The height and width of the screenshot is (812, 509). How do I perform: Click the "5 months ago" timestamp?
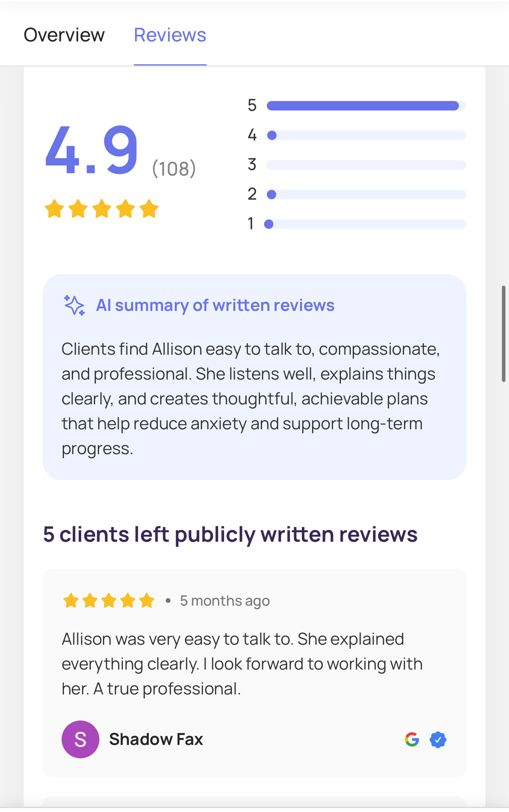click(x=225, y=601)
